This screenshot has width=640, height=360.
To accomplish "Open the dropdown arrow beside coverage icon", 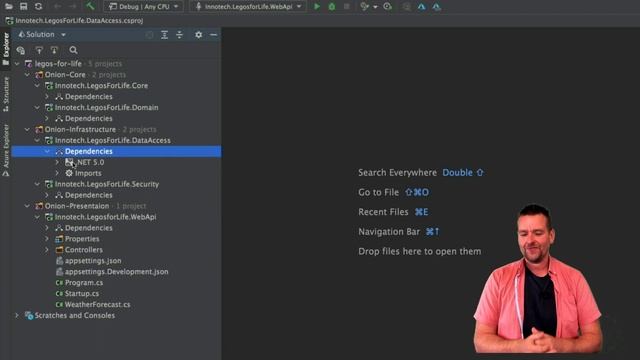I will [375, 7].
